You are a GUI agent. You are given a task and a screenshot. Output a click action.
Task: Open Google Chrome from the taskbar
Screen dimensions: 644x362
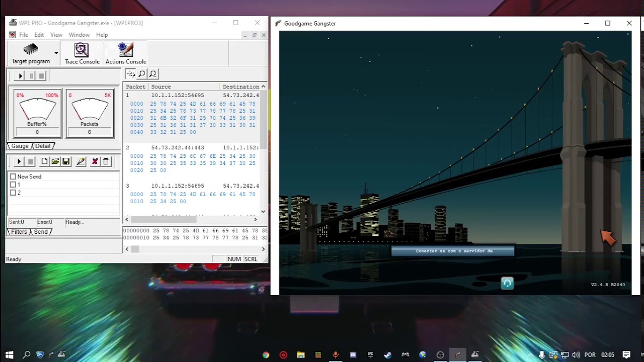(x=266, y=354)
